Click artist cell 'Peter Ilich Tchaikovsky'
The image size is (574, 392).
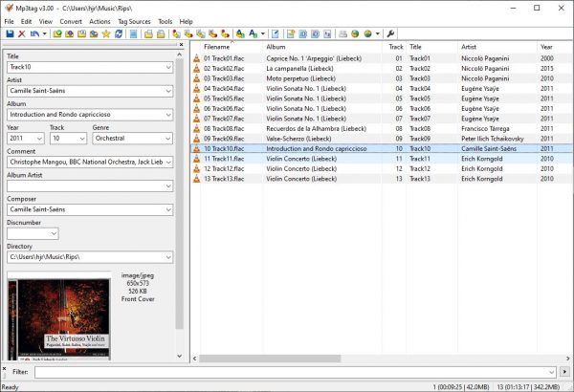pyautogui.click(x=493, y=139)
